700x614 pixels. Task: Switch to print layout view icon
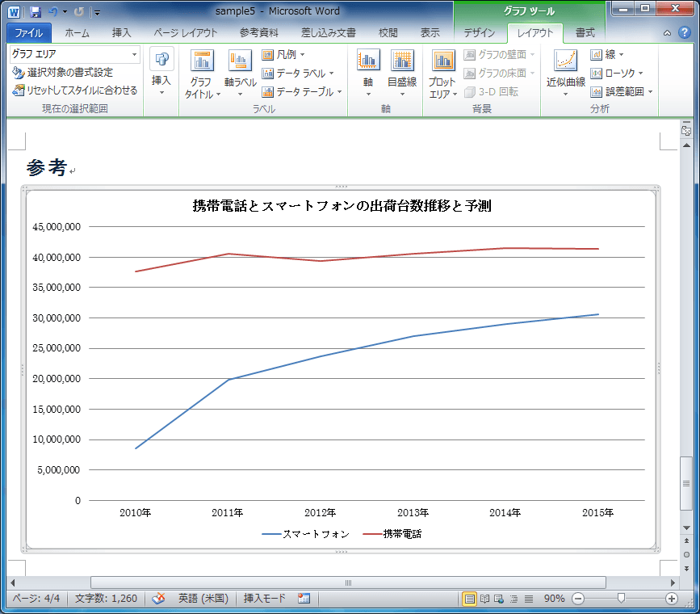click(x=469, y=599)
